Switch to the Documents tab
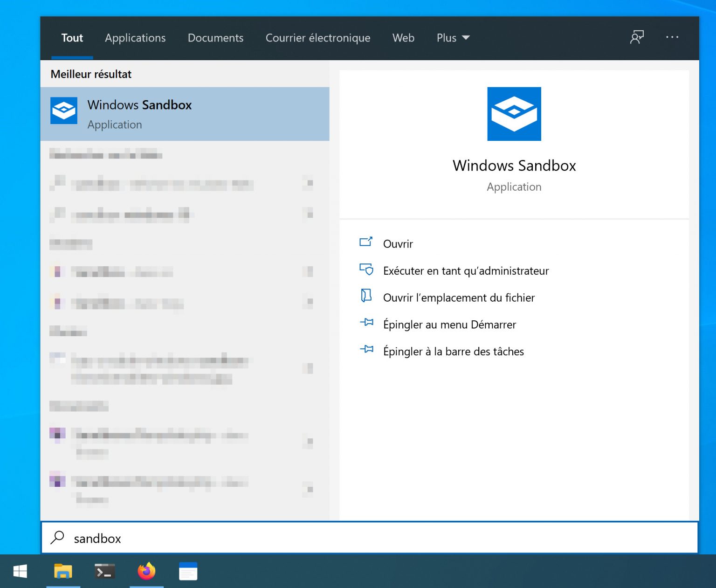This screenshot has height=588, width=716. coord(215,38)
